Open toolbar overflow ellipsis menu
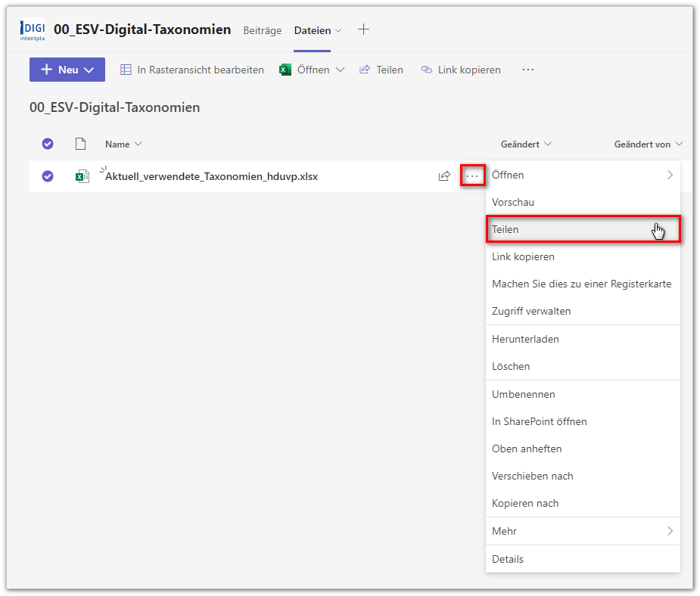700x596 pixels. point(528,70)
